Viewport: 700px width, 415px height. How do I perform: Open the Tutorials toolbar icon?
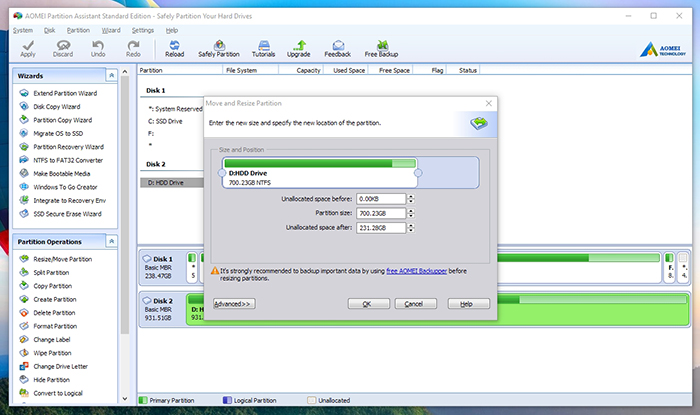(263, 49)
